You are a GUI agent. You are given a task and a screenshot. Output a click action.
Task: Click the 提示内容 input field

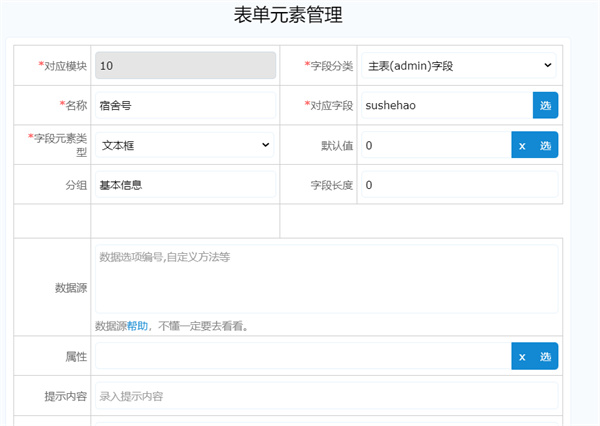pos(326,396)
